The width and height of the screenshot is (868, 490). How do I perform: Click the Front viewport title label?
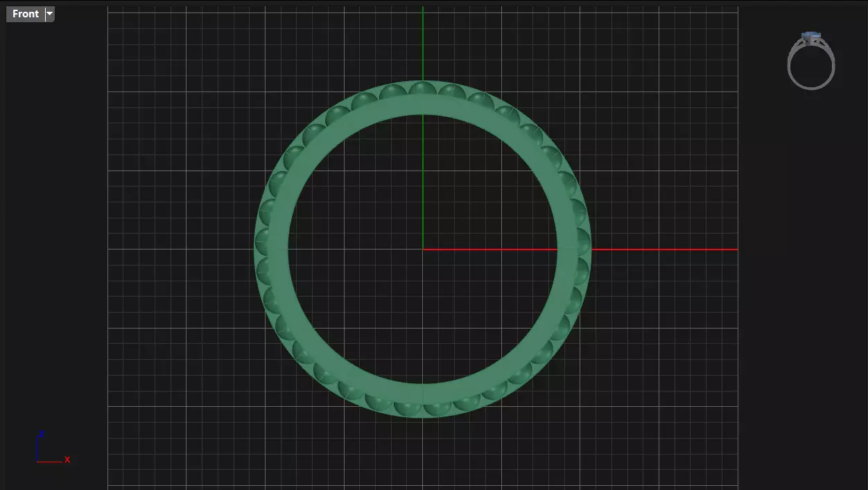(26, 14)
